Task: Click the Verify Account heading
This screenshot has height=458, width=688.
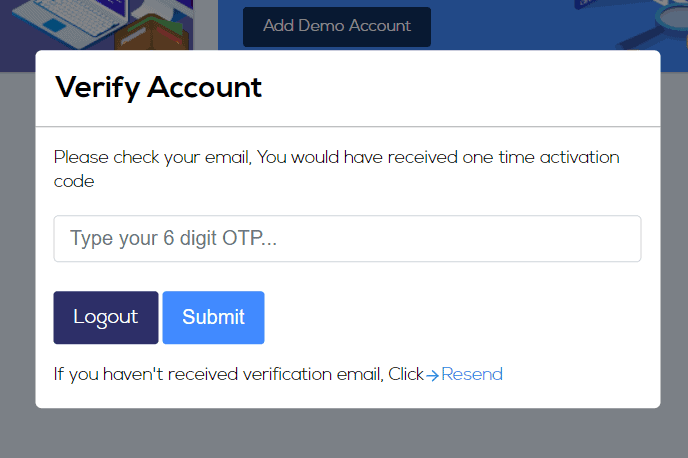Action: (x=158, y=87)
